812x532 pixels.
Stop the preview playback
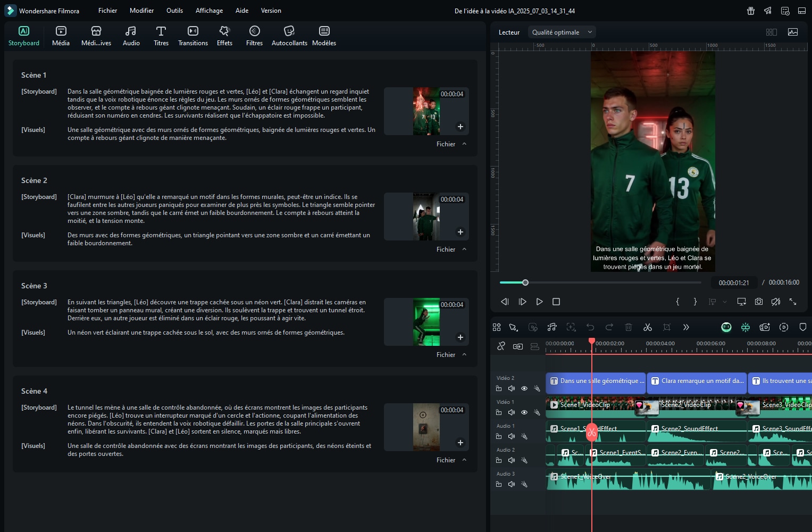click(556, 302)
